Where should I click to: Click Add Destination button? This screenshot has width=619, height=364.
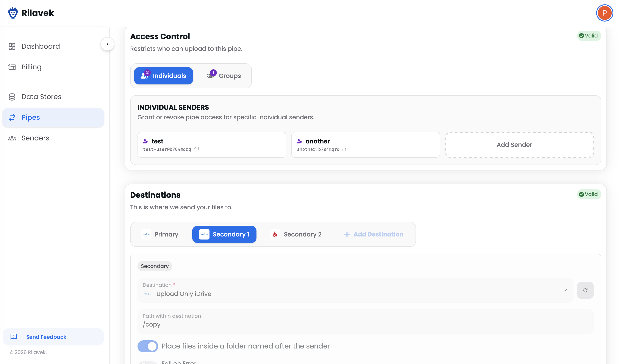(374, 234)
